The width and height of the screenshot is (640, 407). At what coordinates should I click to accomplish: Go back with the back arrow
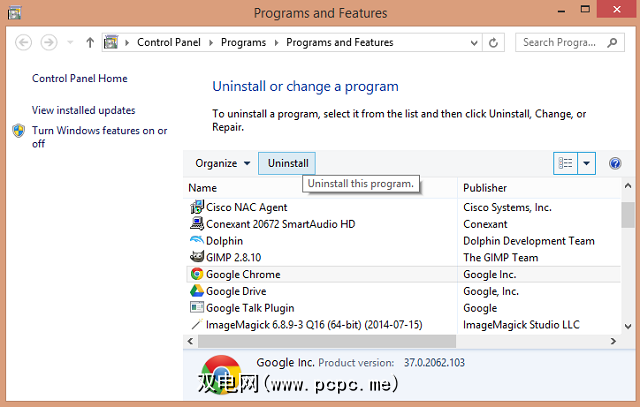tap(23, 42)
